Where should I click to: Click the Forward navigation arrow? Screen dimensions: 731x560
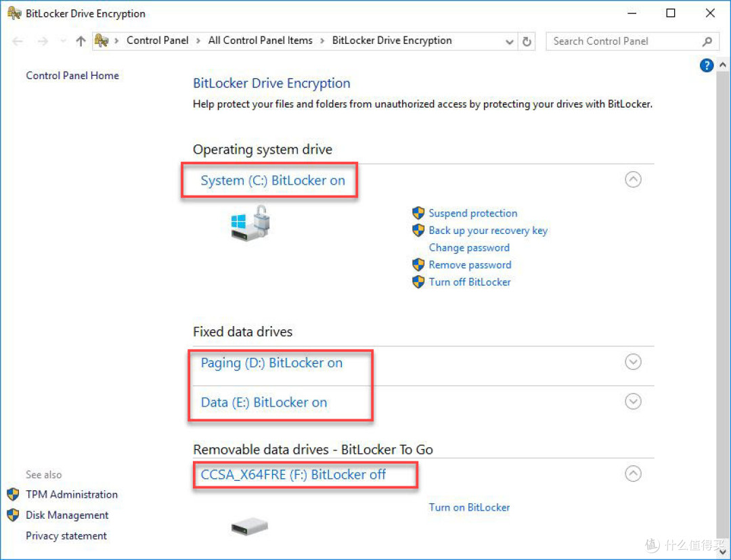[x=43, y=41]
